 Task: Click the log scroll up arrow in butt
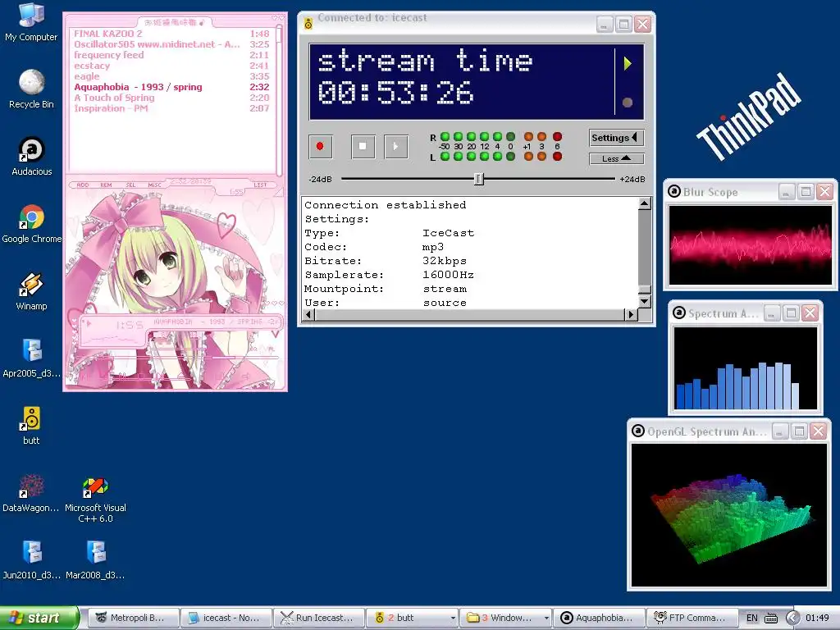pyautogui.click(x=645, y=203)
